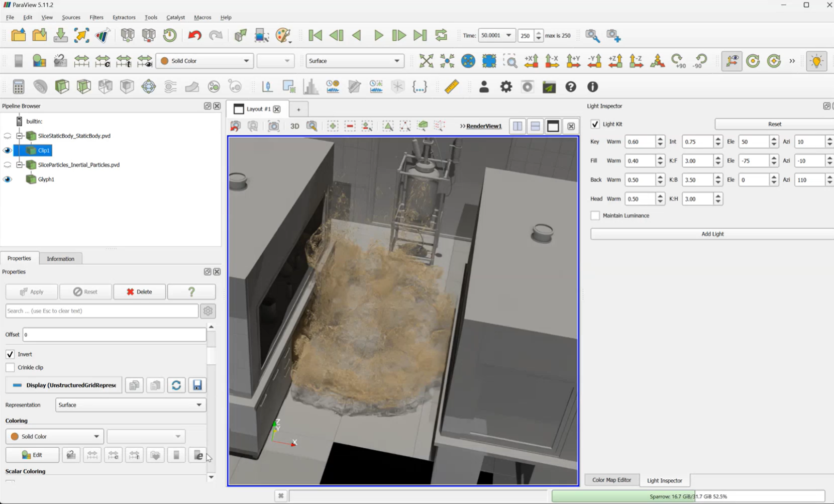Open Properties panel Solid Color dropdown
834x504 pixels.
[54, 437]
